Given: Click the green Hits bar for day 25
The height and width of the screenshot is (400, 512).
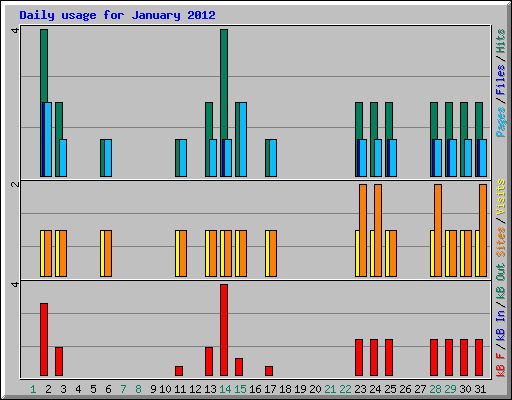Looking at the screenshot, I should pyautogui.click(x=389, y=121).
